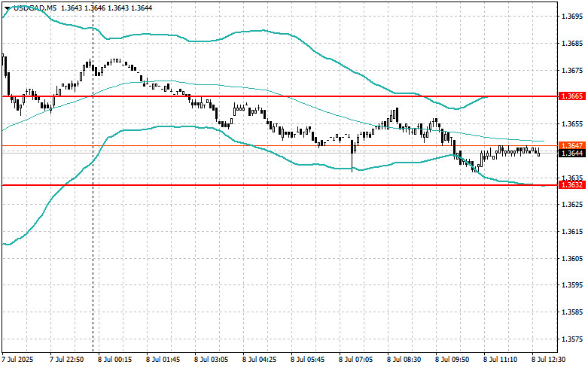Click the 8 Jul 04:25 time label
Viewport: 588px width, 368px height.
pyautogui.click(x=260, y=360)
